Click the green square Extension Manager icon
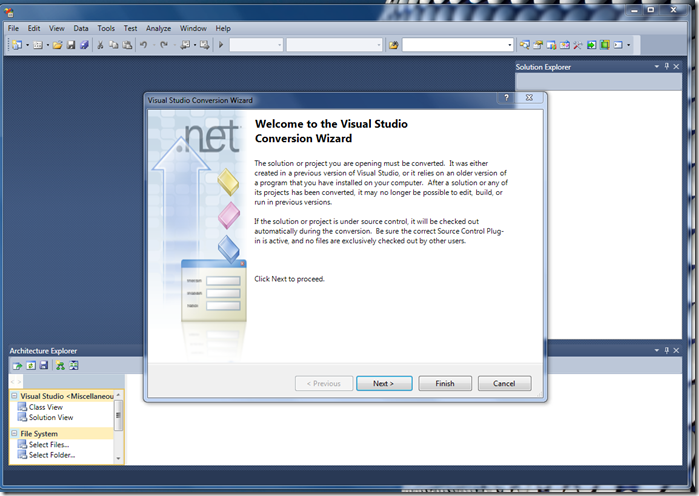The height and width of the screenshot is (496, 699). tap(604, 45)
